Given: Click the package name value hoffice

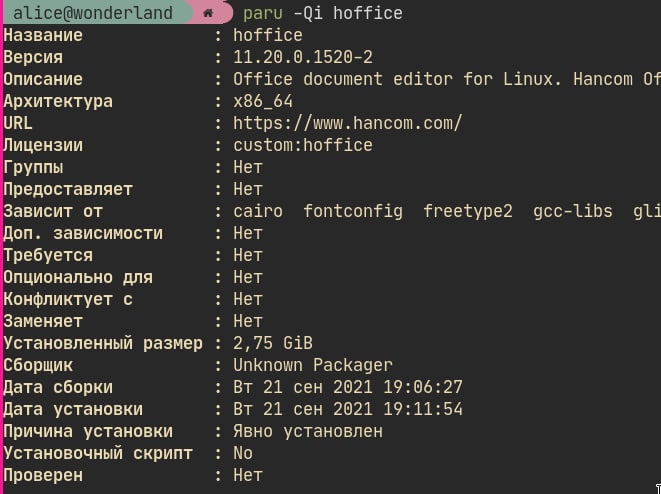Looking at the screenshot, I should pyautogui.click(x=267, y=35).
